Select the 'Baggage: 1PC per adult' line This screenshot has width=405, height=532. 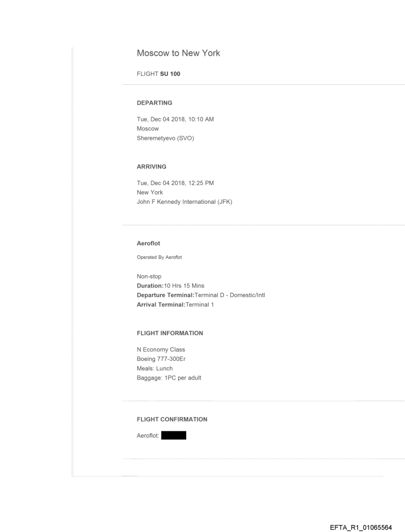click(169, 378)
